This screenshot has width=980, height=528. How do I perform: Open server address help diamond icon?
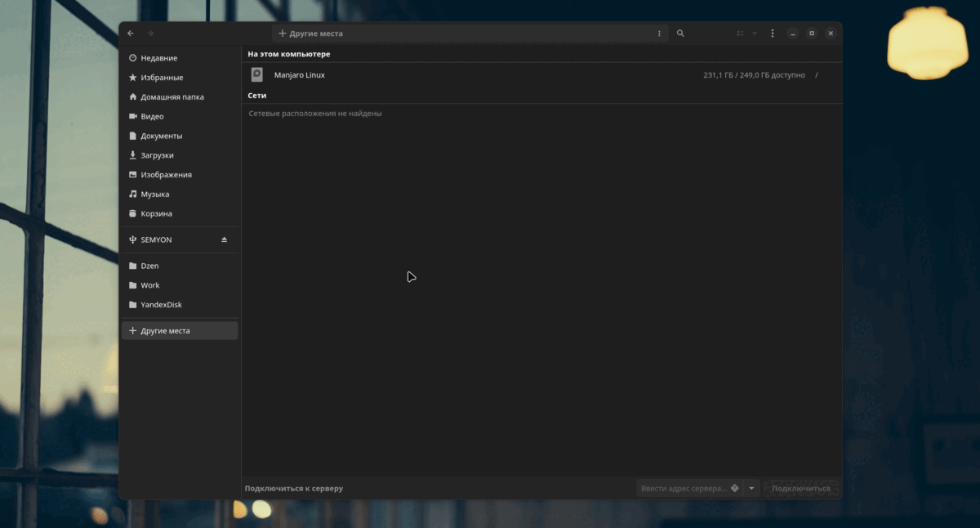tap(734, 488)
